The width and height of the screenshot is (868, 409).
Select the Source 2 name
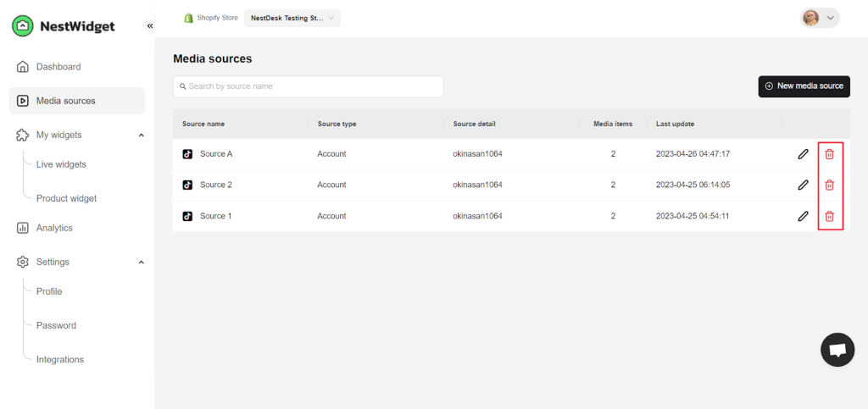[x=216, y=185]
